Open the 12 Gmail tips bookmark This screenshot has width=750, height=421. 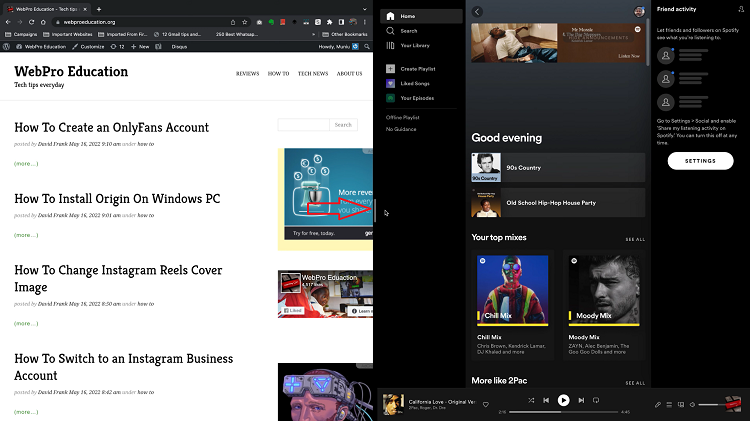[x=177, y=34]
